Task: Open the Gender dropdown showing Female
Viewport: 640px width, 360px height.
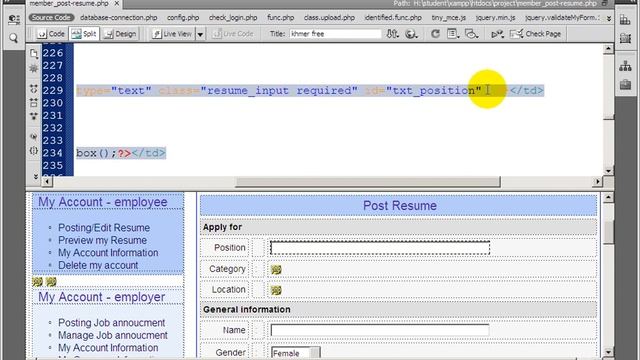Action: tap(296, 353)
